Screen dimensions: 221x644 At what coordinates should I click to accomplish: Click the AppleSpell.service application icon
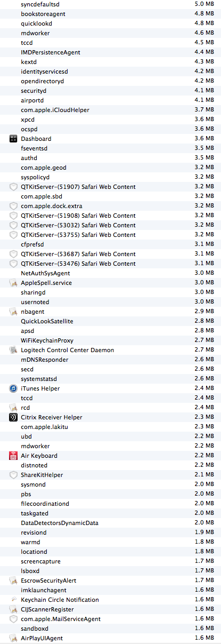click(x=14, y=283)
